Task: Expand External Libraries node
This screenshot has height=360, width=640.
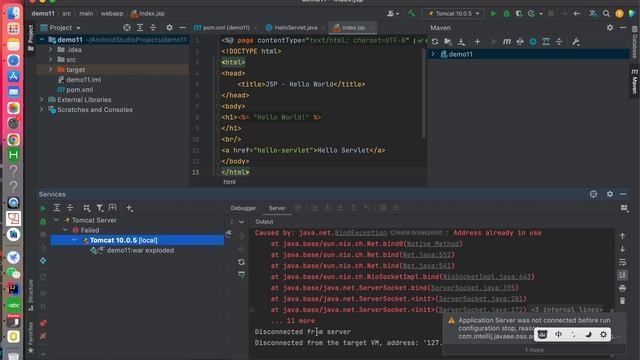Action: tap(42, 100)
